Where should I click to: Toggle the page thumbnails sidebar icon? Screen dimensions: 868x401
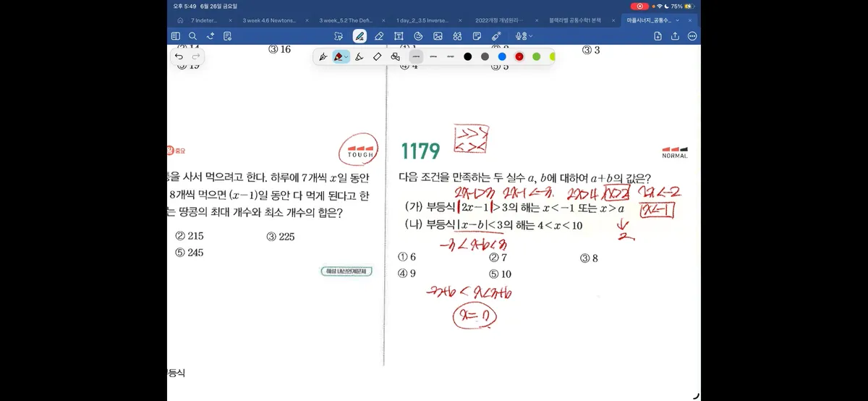click(x=175, y=35)
